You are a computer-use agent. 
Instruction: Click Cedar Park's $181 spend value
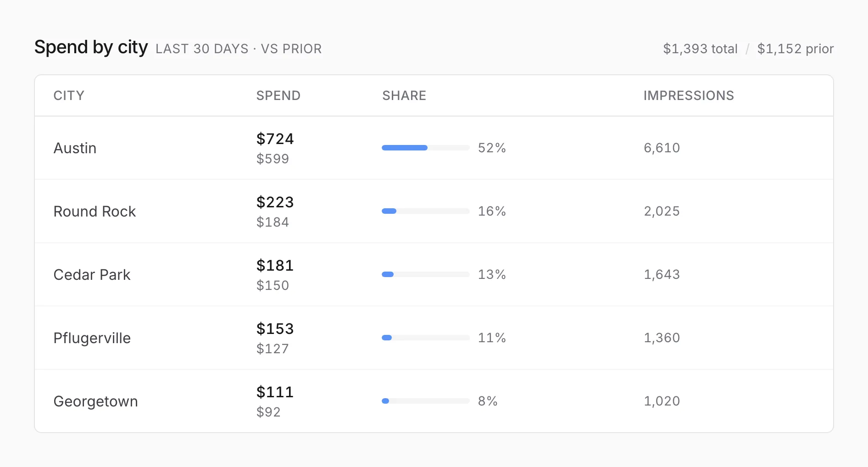pos(275,265)
